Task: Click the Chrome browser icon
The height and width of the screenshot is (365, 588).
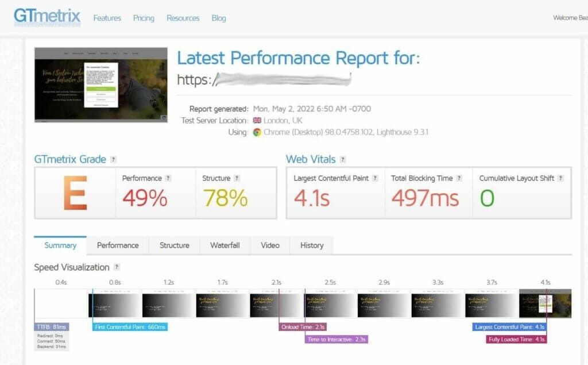Action: (x=257, y=132)
